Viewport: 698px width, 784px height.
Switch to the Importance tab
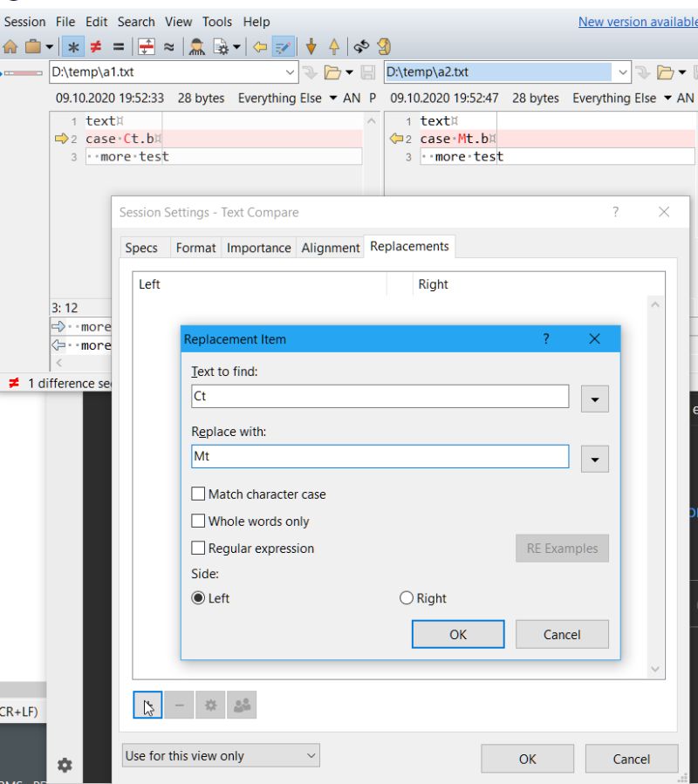tap(258, 248)
